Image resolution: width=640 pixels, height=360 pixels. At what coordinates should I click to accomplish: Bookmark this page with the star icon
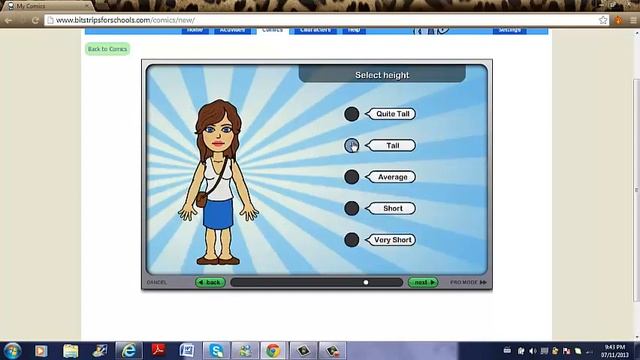pos(603,20)
